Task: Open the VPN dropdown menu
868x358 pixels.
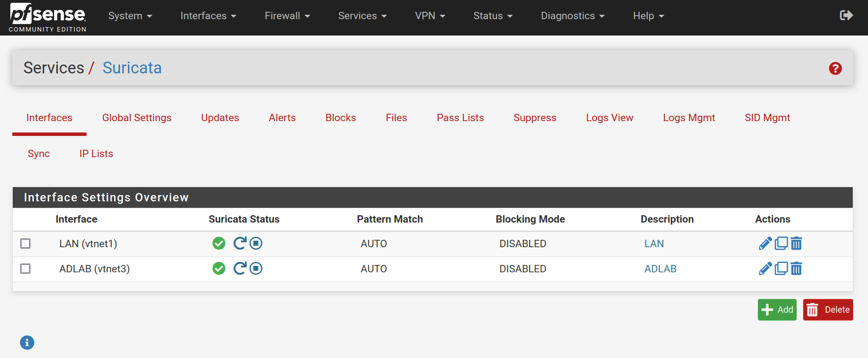Action: coord(430,16)
